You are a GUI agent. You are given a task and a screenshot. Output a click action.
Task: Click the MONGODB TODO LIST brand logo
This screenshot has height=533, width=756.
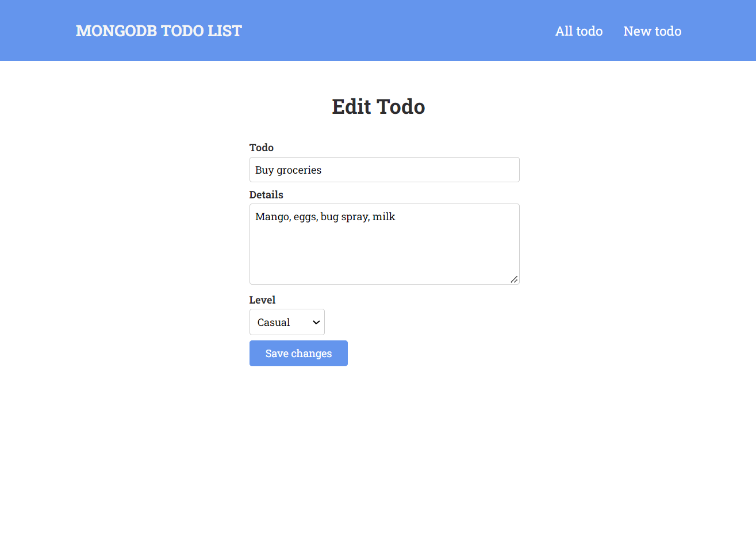click(159, 30)
